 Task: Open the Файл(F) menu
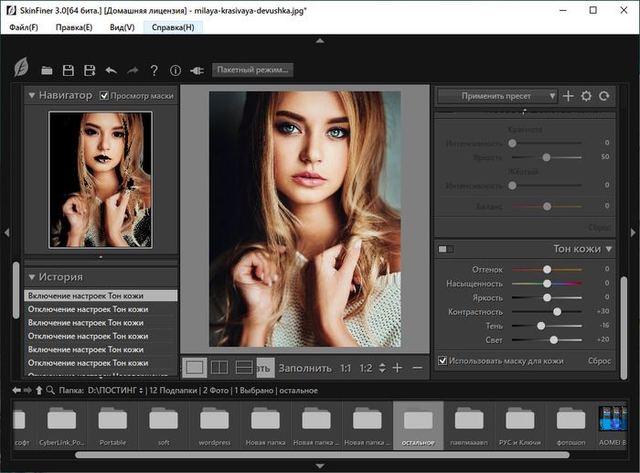pos(24,27)
